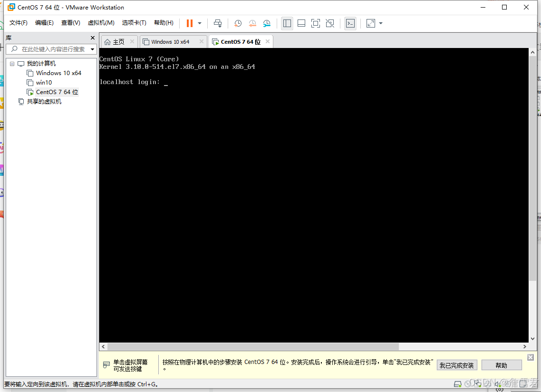
Task: Pause the virtual machine with the orange button
Action: pos(189,23)
